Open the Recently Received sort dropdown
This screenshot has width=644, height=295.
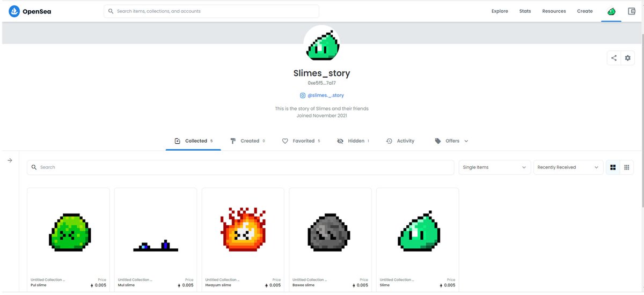[568, 167]
